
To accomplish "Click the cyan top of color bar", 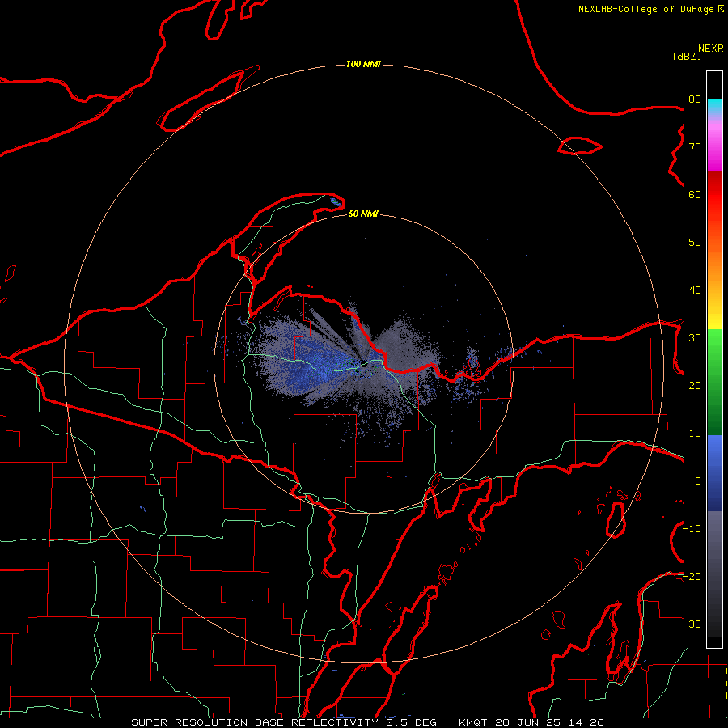I will tap(714, 106).
